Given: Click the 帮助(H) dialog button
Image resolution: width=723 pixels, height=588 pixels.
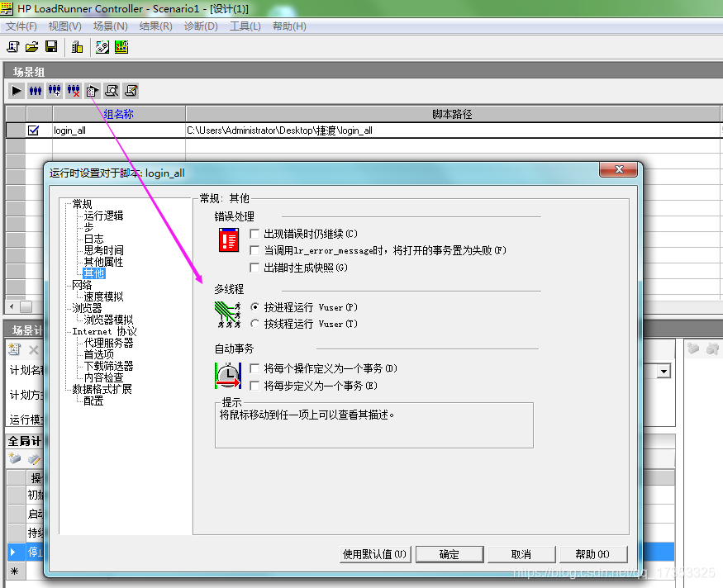Looking at the screenshot, I should coord(593,554).
